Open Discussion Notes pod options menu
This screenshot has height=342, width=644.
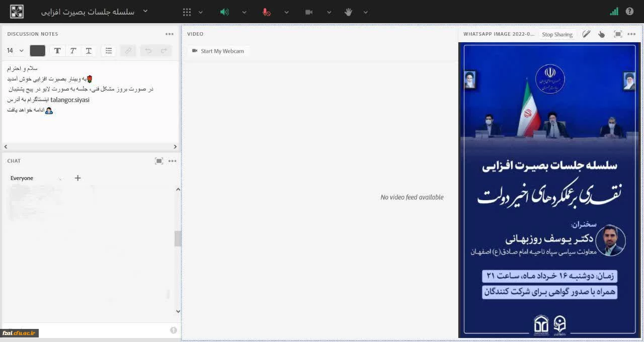coord(170,34)
